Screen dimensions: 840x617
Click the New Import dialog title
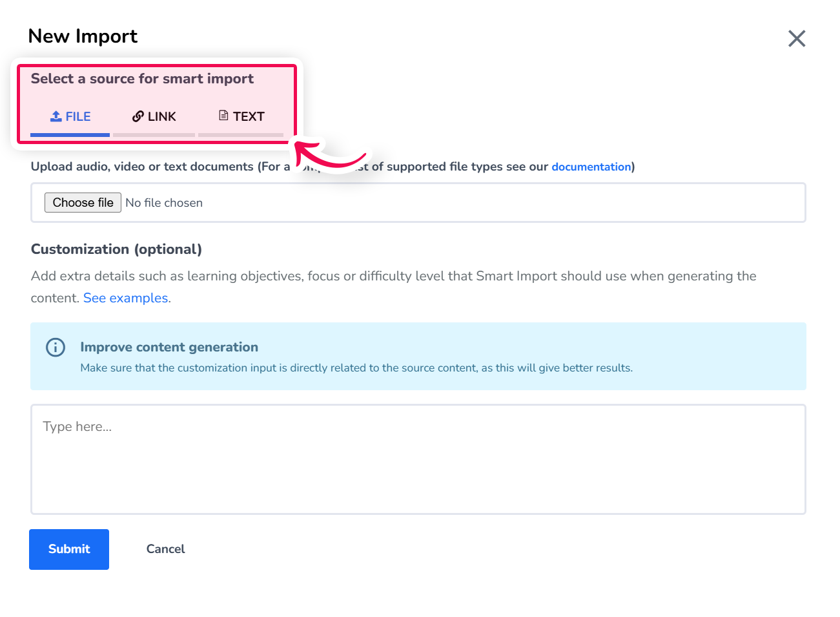83,36
